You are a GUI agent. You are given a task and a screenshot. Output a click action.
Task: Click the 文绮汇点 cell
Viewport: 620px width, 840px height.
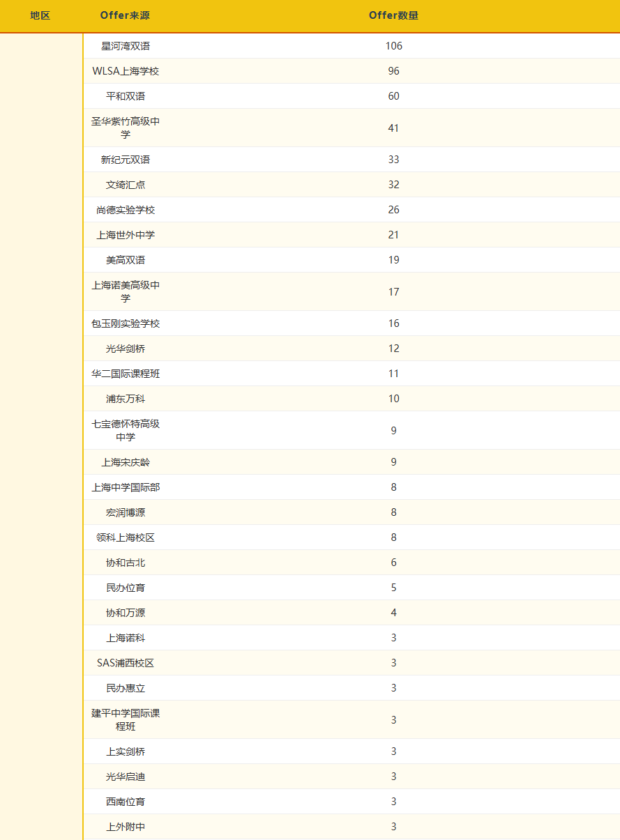coord(126,185)
